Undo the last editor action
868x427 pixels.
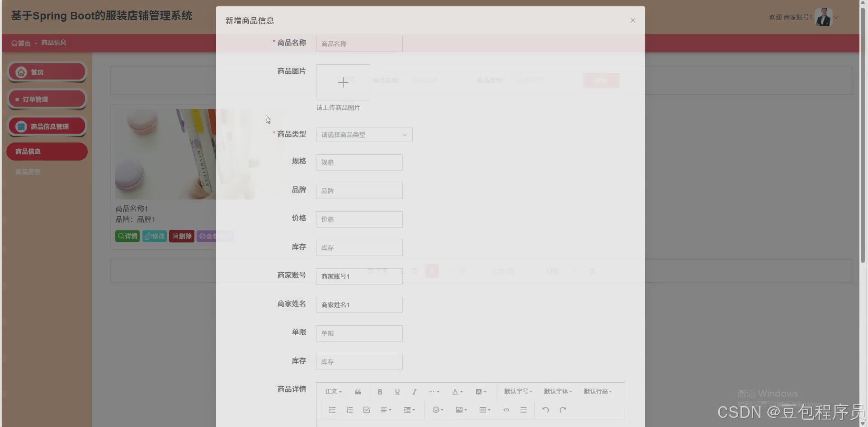[545, 410]
